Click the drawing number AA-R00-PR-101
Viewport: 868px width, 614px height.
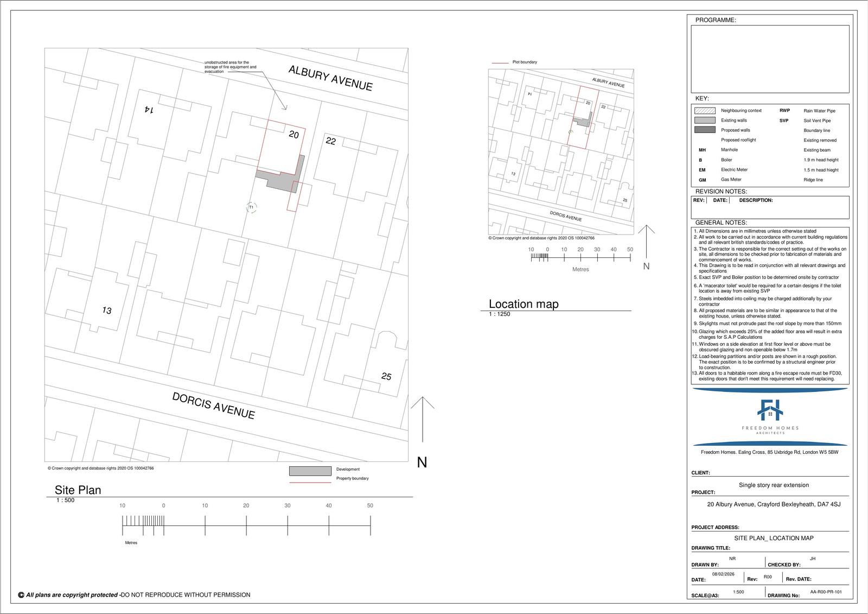[x=826, y=592]
